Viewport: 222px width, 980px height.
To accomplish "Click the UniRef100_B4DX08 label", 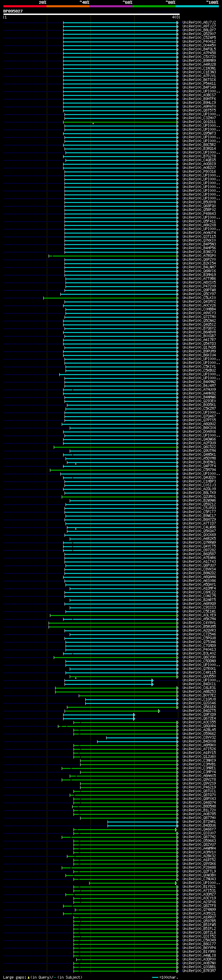I will [x=199, y=742].
